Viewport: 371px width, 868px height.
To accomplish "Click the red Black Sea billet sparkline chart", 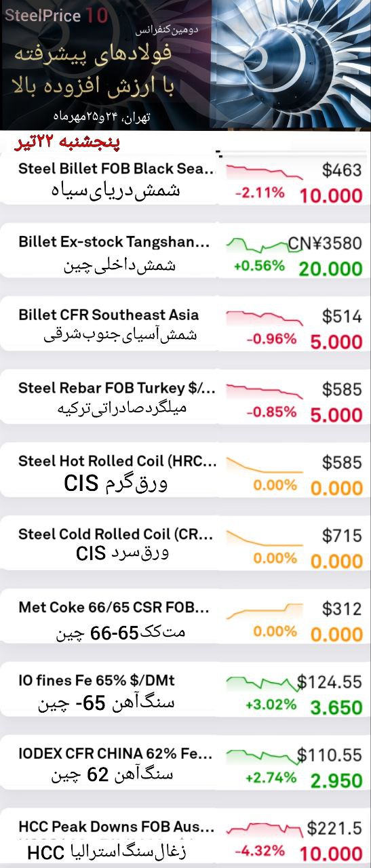I will point(264,171).
